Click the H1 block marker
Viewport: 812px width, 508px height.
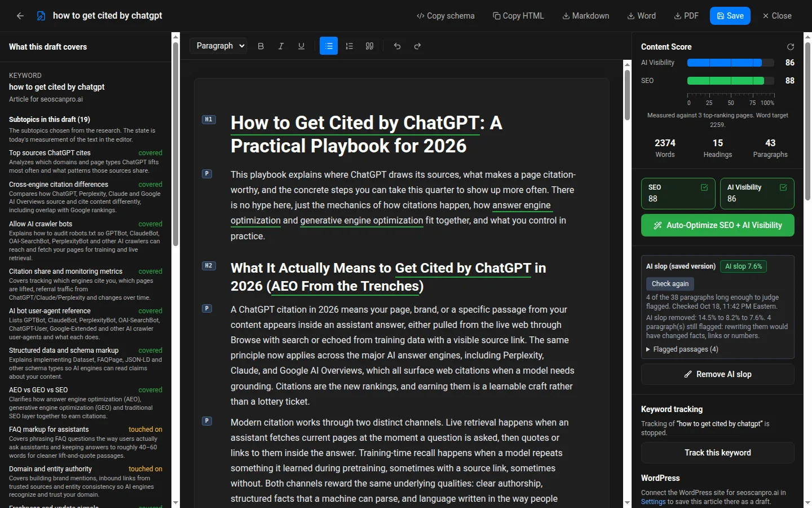(x=209, y=120)
